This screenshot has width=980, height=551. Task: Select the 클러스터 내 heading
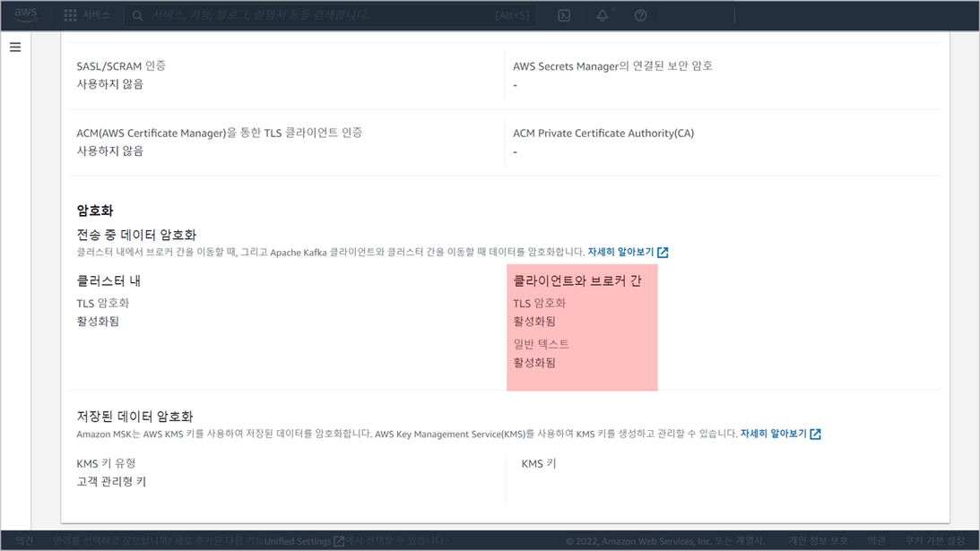tap(108, 281)
